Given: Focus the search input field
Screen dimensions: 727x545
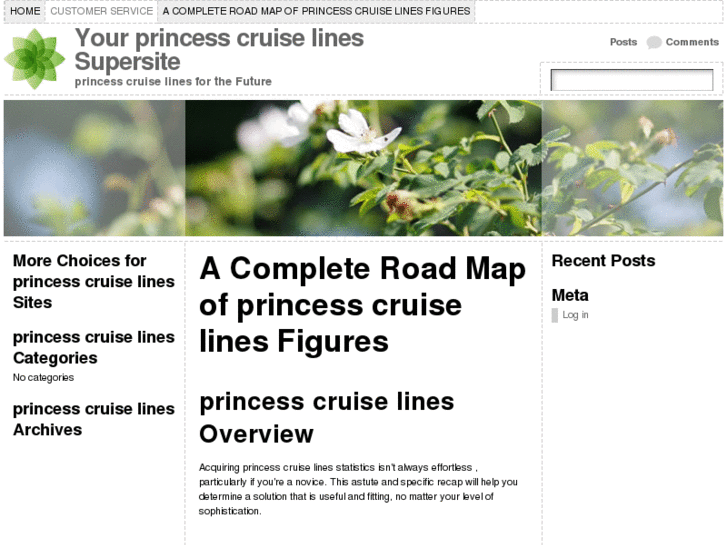Looking at the screenshot, I should click(x=631, y=80).
